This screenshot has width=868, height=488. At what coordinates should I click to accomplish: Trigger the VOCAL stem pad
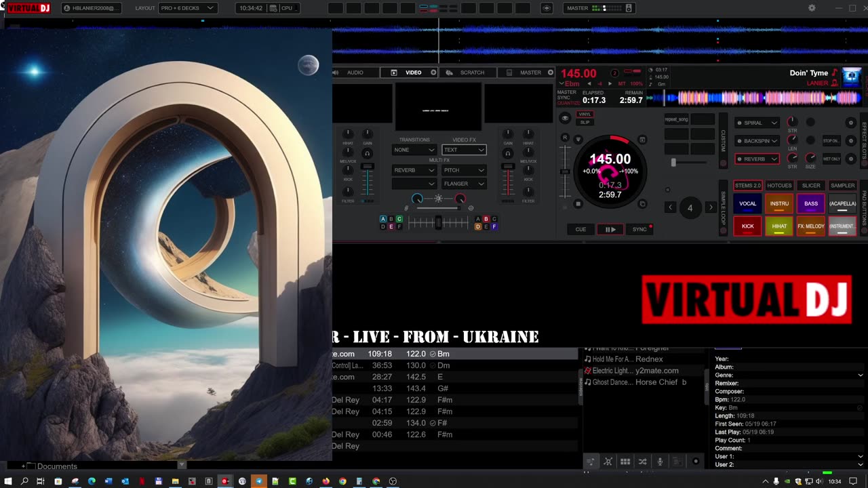pyautogui.click(x=747, y=203)
